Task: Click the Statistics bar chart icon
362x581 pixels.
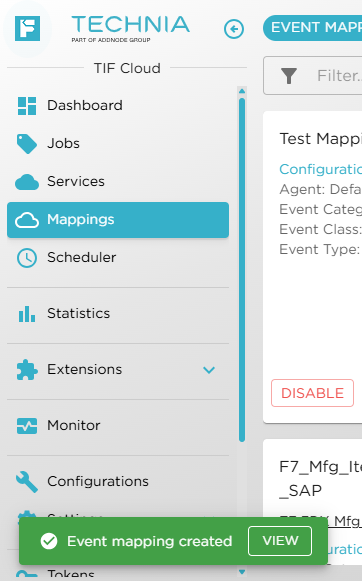Action: 27,314
